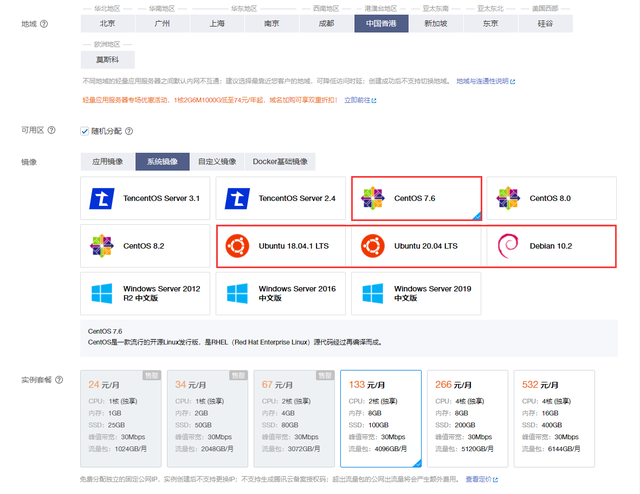This screenshot has width=640, height=494.
Task: Select the 硅谷 region
Action: [x=545, y=24]
